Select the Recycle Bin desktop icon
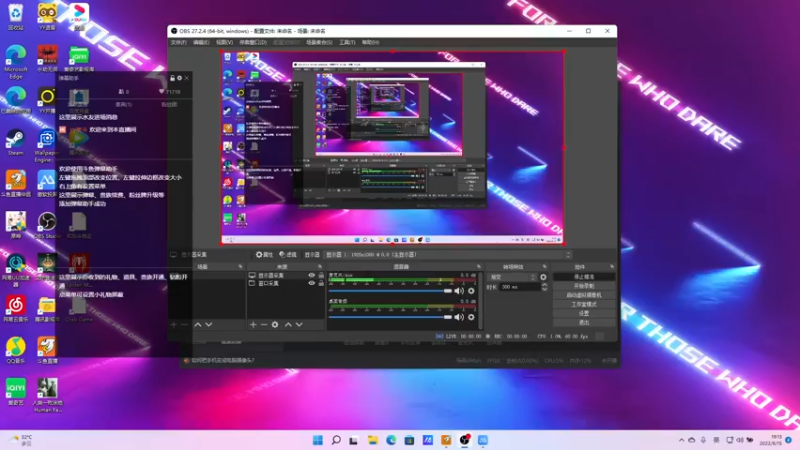 click(x=16, y=16)
